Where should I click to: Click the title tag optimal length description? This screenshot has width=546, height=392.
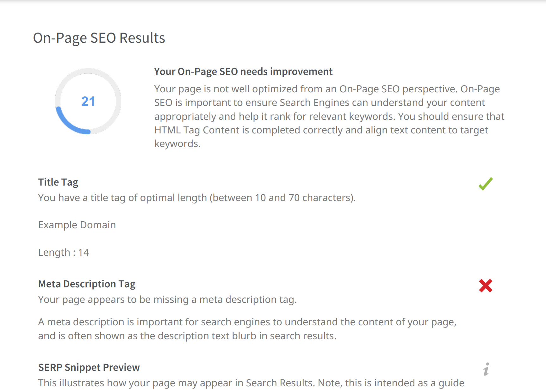coord(197,198)
